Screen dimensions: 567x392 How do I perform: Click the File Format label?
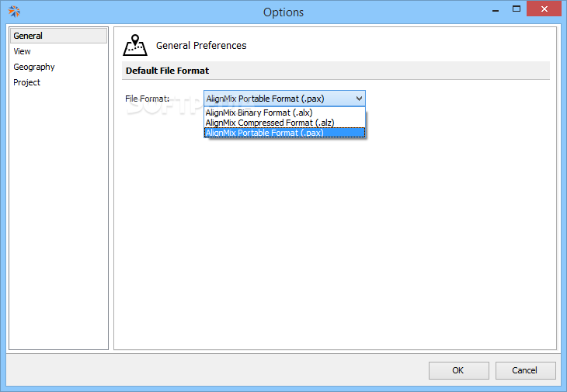pyautogui.click(x=147, y=99)
